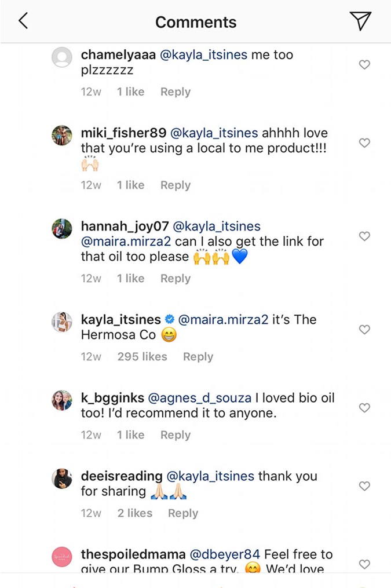Open thespoiledmama's pink profile avatar
This screenshot has width=391, height=588.
(62, 557)
